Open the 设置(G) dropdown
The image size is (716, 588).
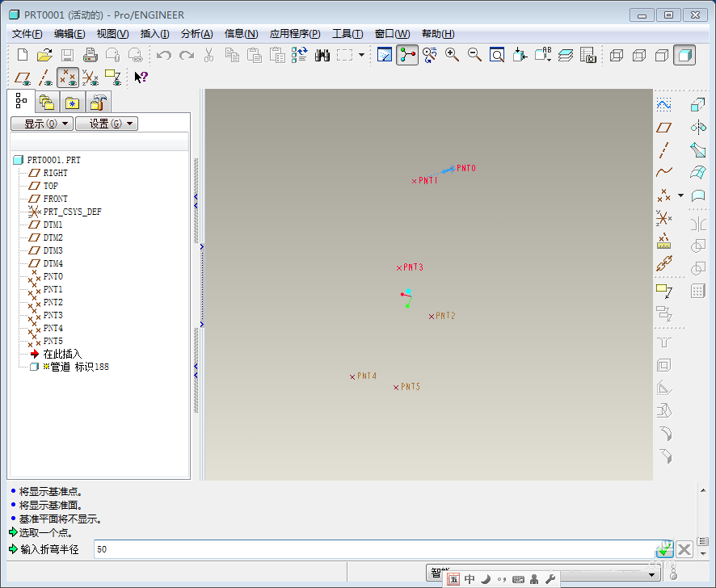[107, 124]
